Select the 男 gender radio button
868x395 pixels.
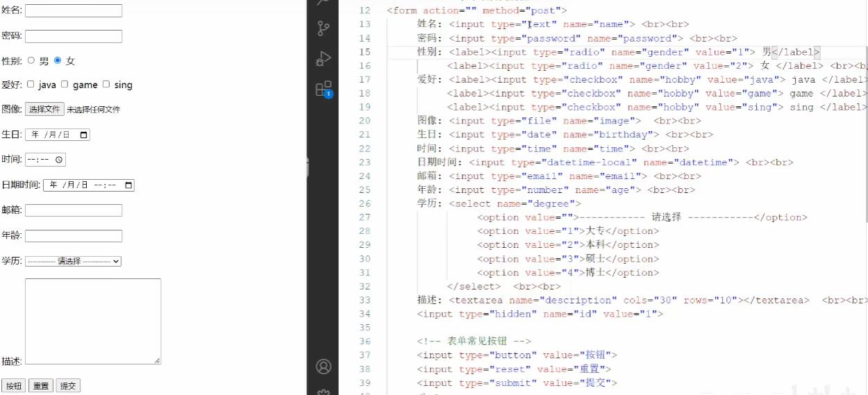pos(31,60)
